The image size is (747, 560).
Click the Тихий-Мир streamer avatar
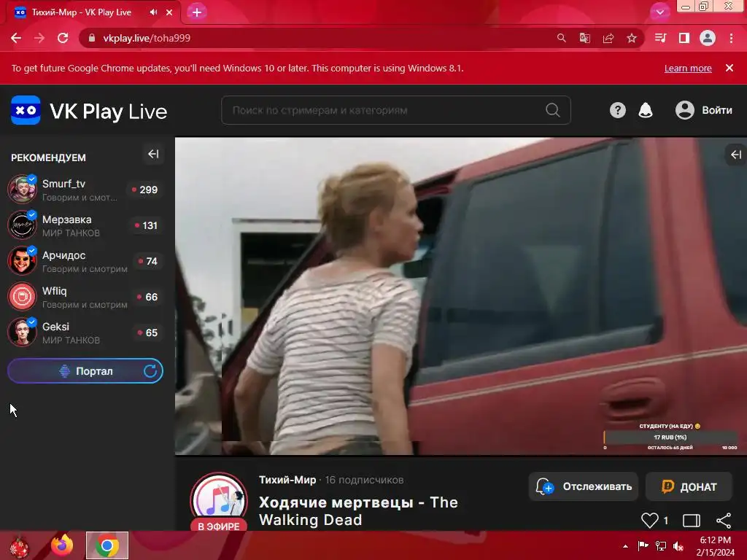point(219,500)
